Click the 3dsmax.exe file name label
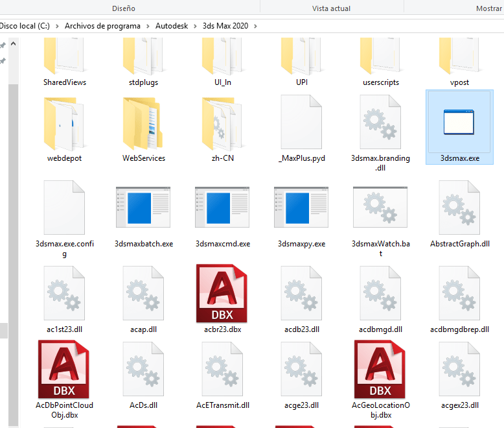This screenshot has width=504, height=428. [x=460, y=158]
